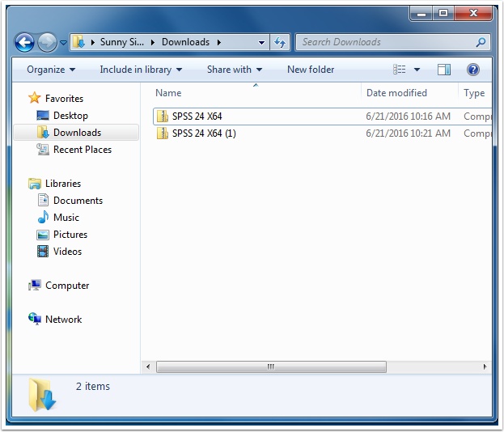Image resolution: width=504 pixels, height=432 pixels.
Task: Go back with the blue Back arrow
Action: tap(24, 42)
